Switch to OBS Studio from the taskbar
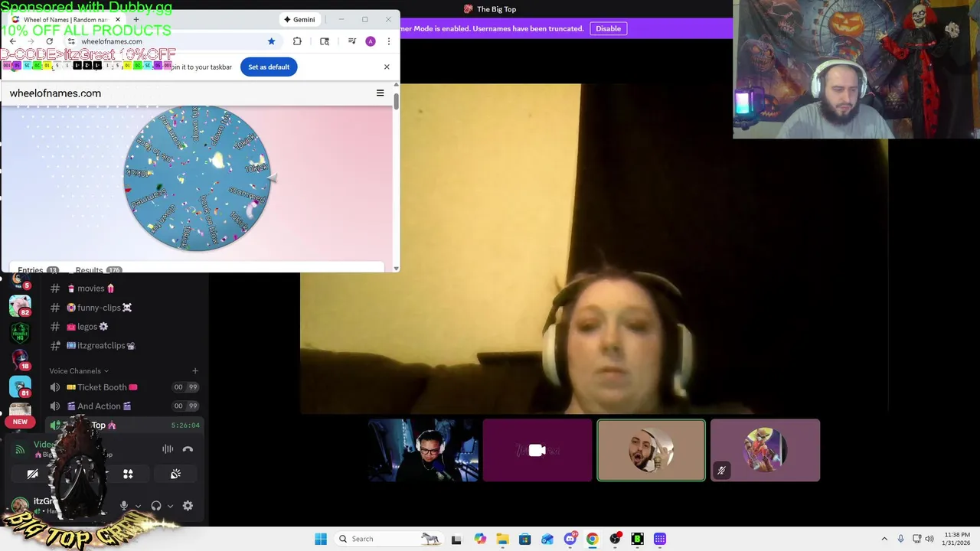The image size is (980, 551). pos(615,539)
